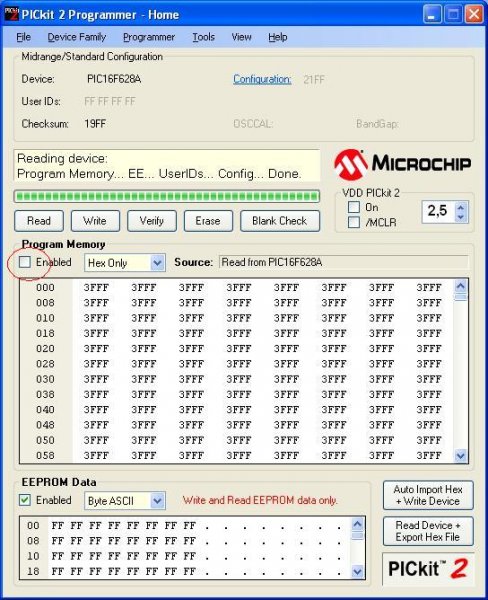The width and height of the screenshot is (488, 600).
Task: Click the configuration word 21FF
Action: point(314,80)
